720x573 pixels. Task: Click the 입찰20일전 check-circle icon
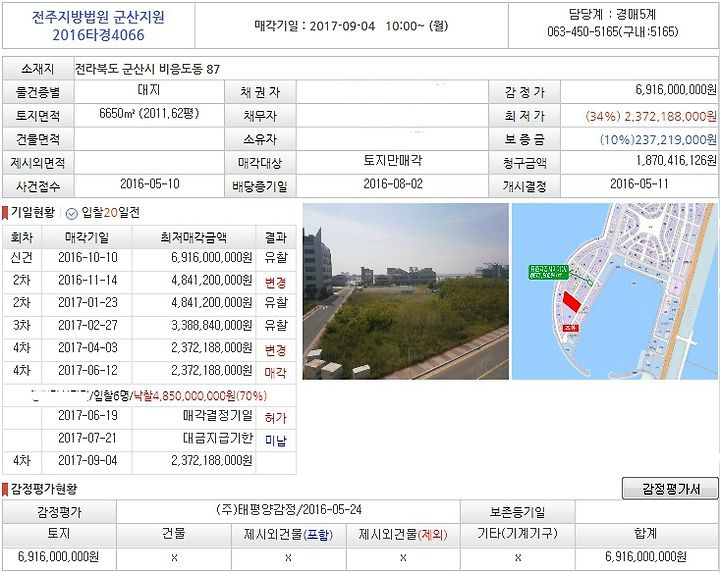coord(72,213)
